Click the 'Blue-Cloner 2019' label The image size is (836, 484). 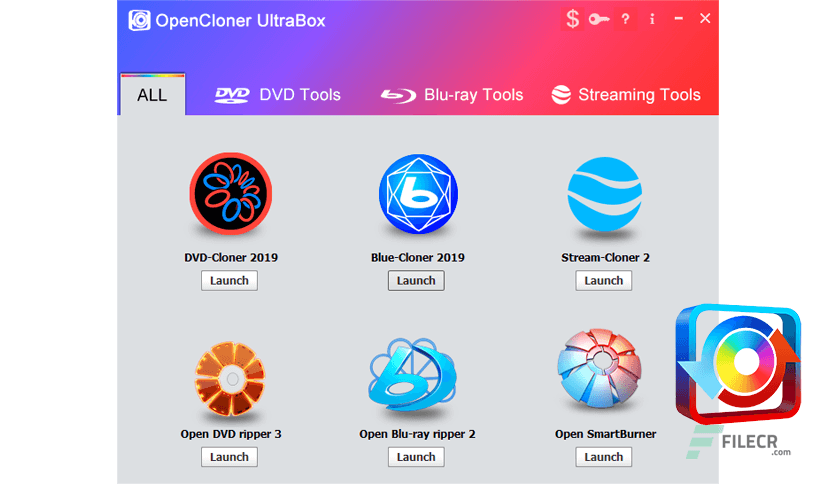(x=417, y=257)
